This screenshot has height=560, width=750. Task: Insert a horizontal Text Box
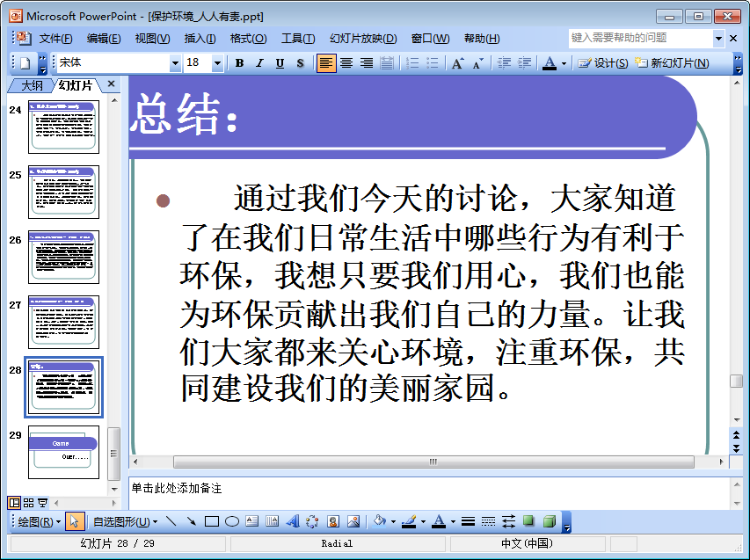pos(252,521)
